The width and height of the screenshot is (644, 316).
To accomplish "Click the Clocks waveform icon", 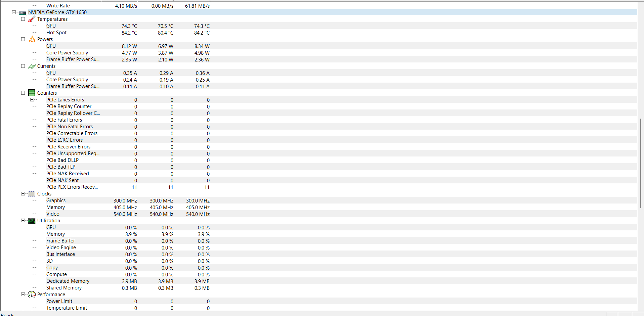I will (x=32, y=194).
